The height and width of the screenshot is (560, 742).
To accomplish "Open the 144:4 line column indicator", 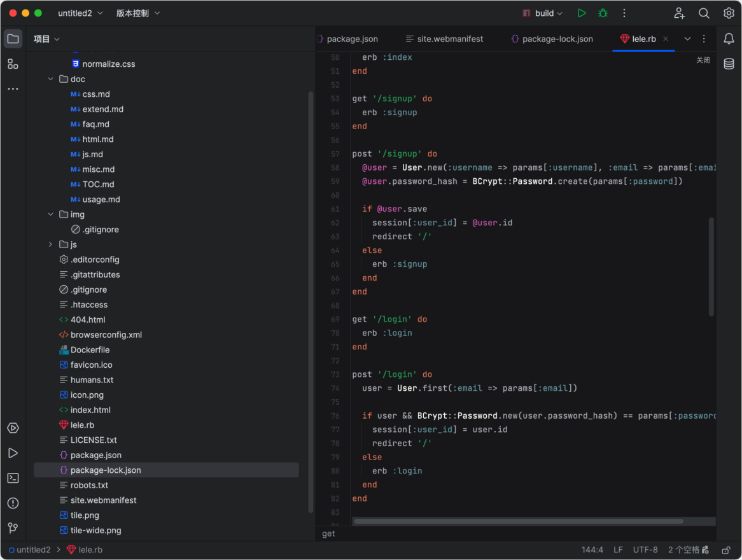I will [x=592, y=550].
